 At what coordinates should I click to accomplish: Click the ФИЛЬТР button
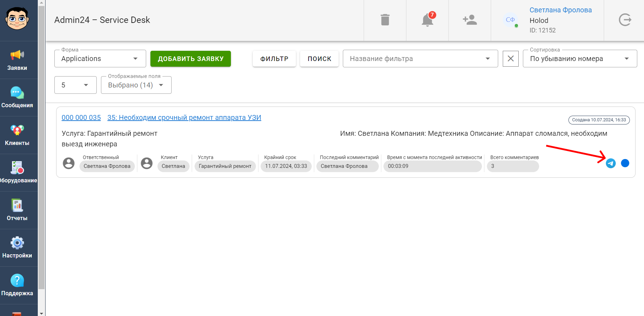(274, 59)
